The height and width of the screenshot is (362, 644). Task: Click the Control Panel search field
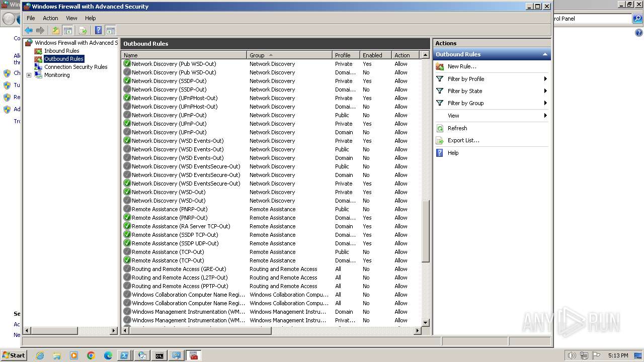592,19
